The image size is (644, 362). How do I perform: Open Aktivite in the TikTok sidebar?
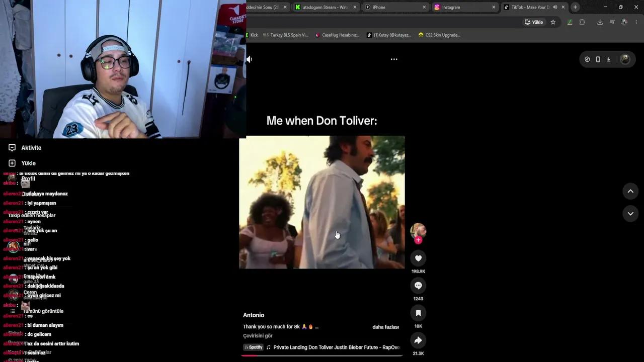point(25,148)
